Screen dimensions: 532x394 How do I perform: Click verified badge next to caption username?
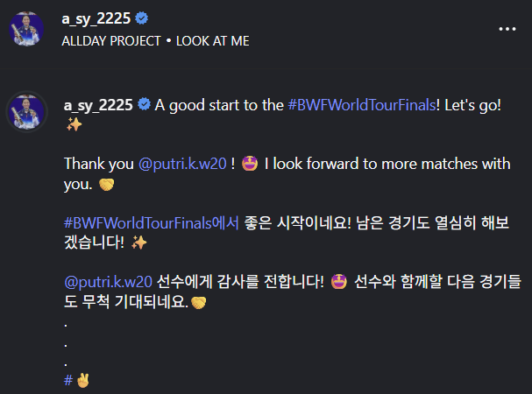pyautogui.click(x=145, y=104)
